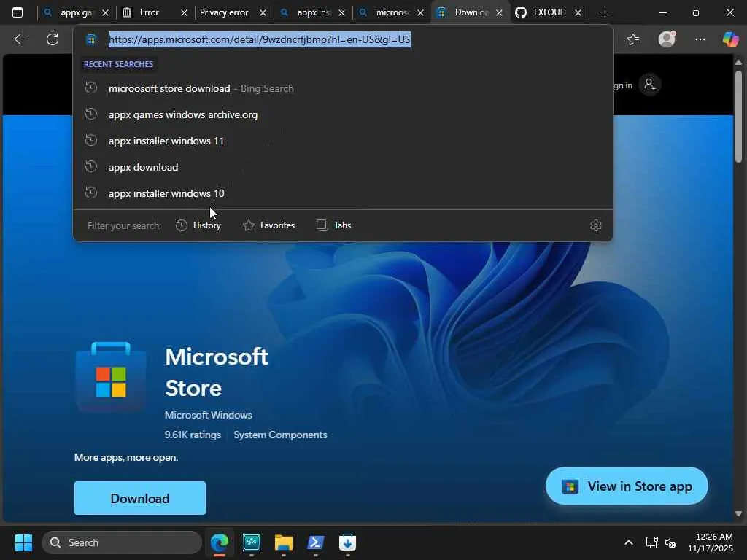The image size is (747, 560).
Task: Go back with the back arrow
Action: point(20,39)
